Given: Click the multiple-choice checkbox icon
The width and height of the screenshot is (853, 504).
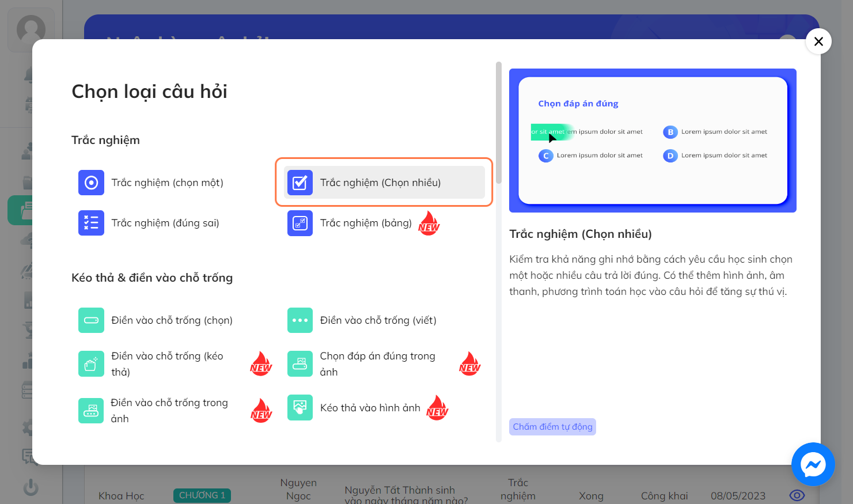Looking at the screenshot, I should 300,183.
